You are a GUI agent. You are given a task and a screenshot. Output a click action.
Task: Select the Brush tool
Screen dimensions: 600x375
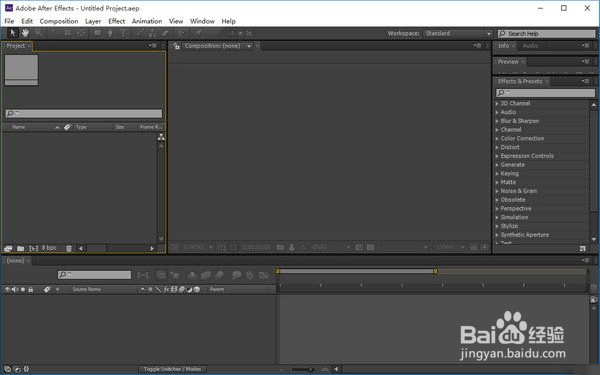point(140,33)
